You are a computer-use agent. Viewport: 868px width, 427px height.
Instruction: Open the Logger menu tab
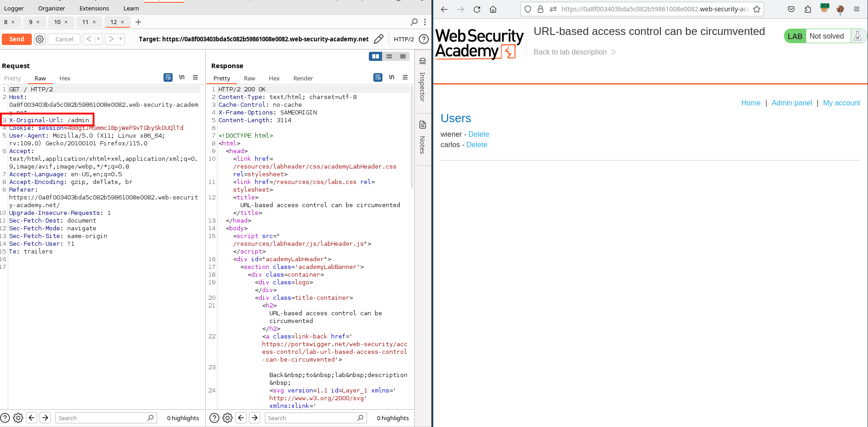tap(14, 8)
